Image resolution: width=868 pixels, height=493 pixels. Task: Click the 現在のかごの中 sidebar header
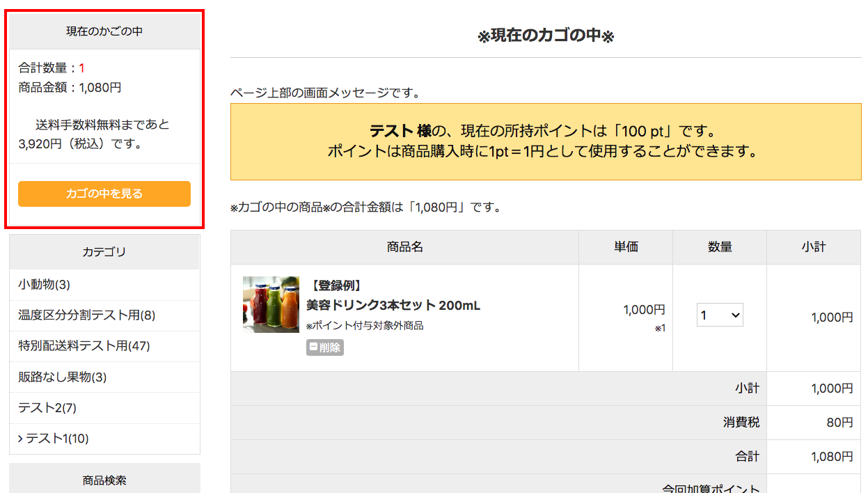[104, 31]
